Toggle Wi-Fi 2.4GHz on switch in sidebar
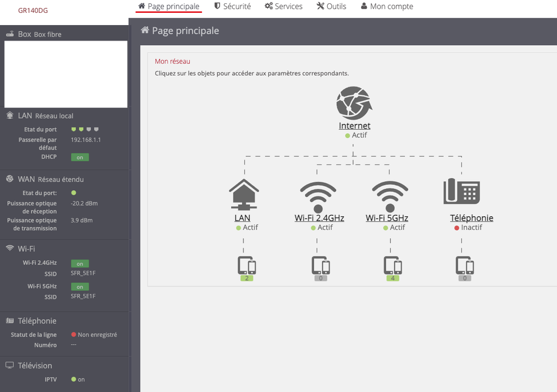Image resolution: width=557 pixels, height=392 pixels. coord(80,263)
